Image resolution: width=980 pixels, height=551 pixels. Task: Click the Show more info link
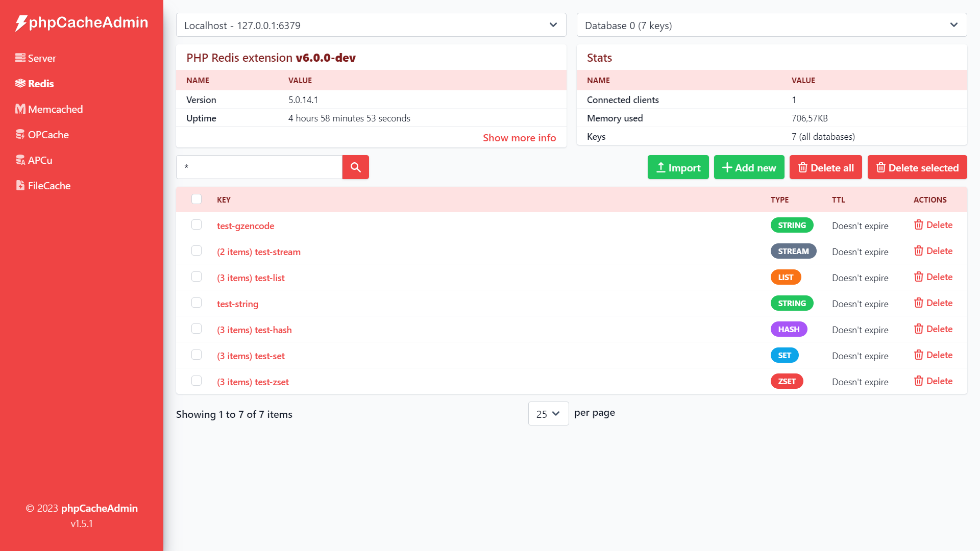coord(519,138)
